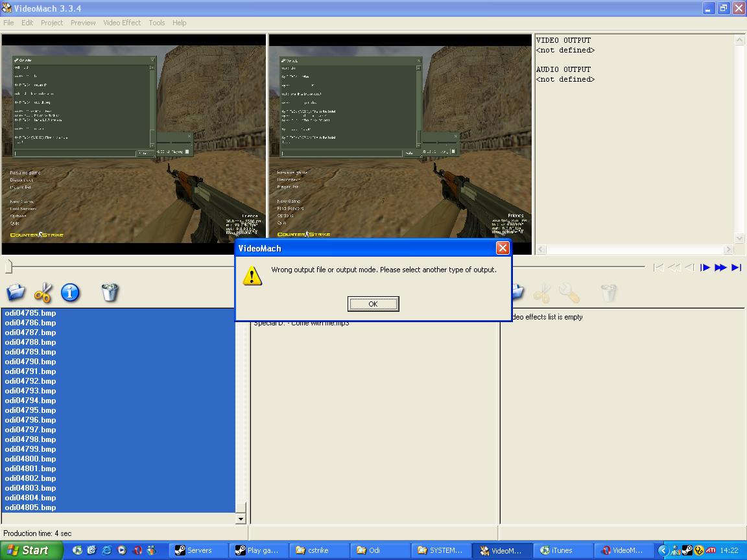Click the scissors cut icon for video files
Screen dimensions: 747x560
pyautogui.click(x=43, y=292)
